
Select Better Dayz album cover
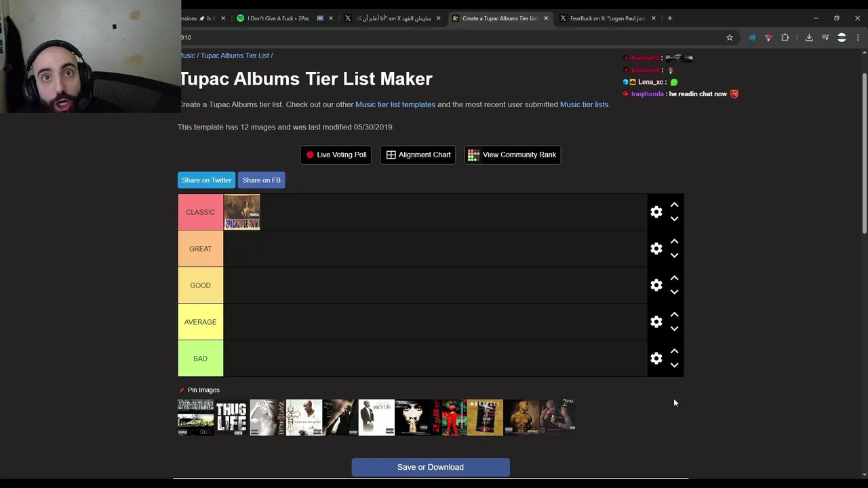point(267,418)
